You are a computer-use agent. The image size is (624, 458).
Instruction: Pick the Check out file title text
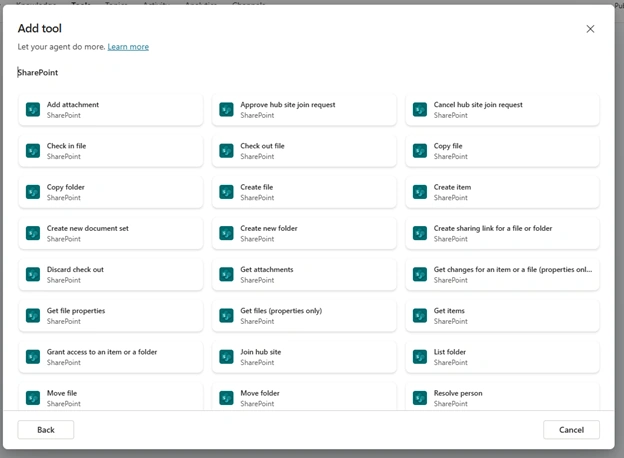262,146
